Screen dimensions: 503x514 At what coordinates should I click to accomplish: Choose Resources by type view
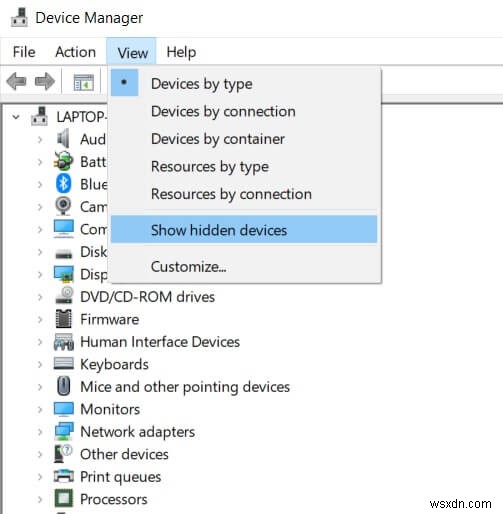click(244, 166)
